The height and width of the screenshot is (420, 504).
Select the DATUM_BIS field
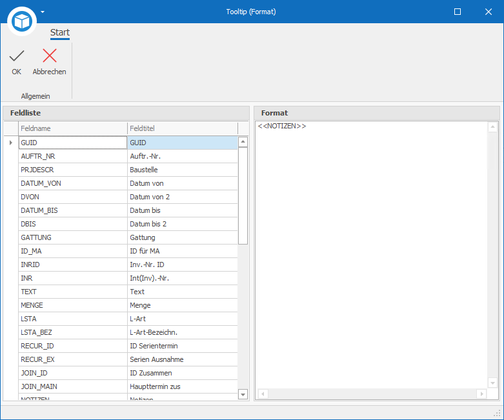coord(73,210)
